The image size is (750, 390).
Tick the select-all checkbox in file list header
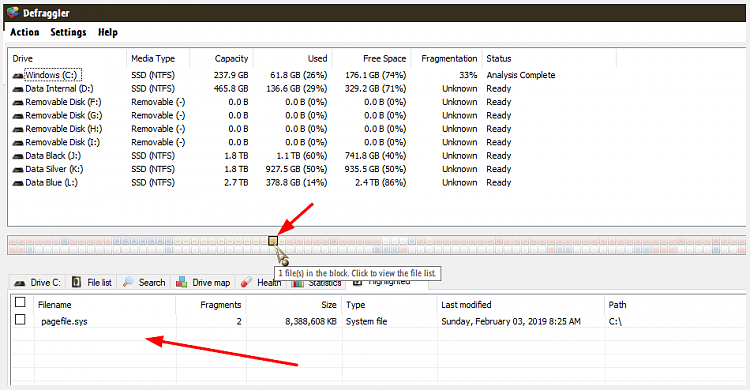pyautogui.click(x=20, y=302)
